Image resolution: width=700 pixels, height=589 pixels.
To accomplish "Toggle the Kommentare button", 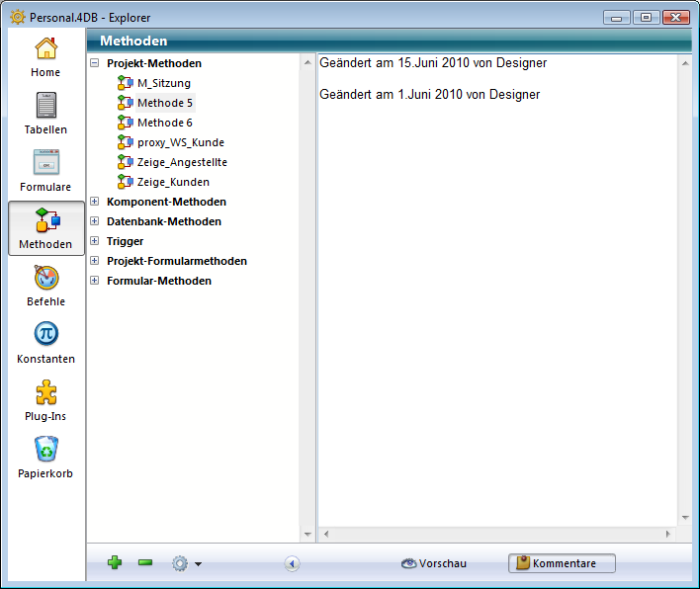I will 563,563.
